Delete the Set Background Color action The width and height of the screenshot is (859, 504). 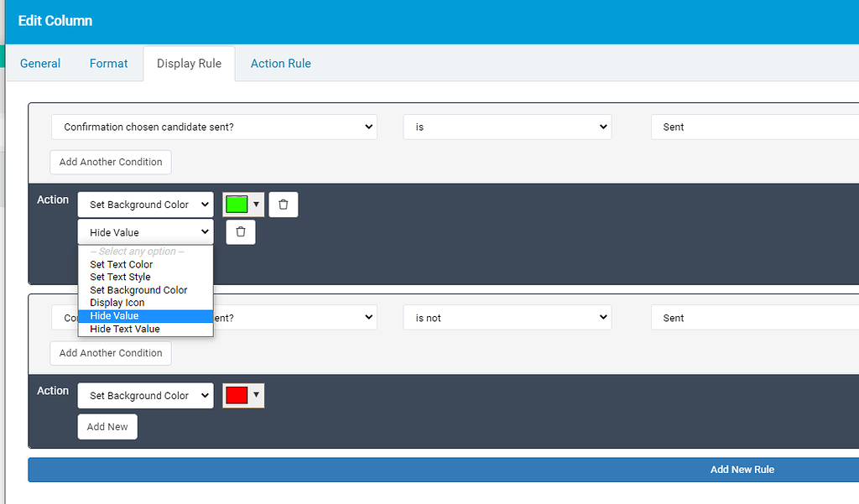(x=283, y=204)
